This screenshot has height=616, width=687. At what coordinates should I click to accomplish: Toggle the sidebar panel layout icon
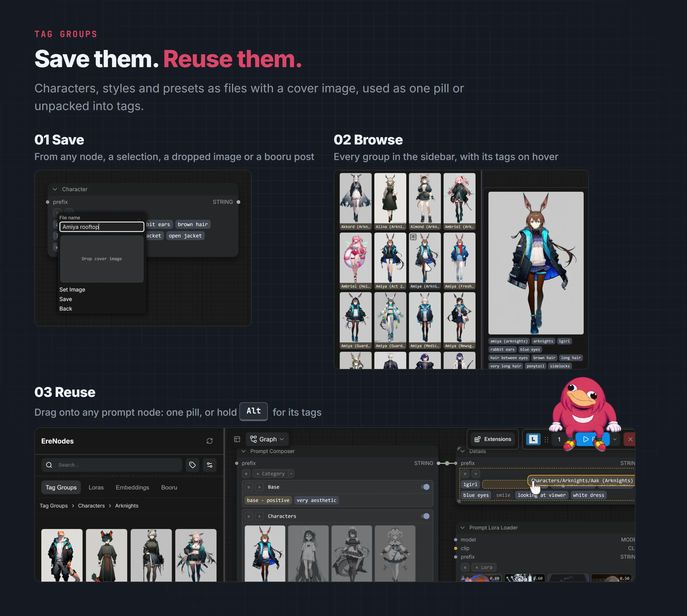point(237,439)
